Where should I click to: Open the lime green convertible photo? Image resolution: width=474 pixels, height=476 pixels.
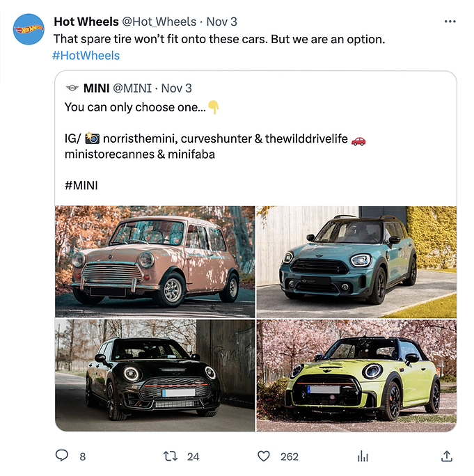356,375
